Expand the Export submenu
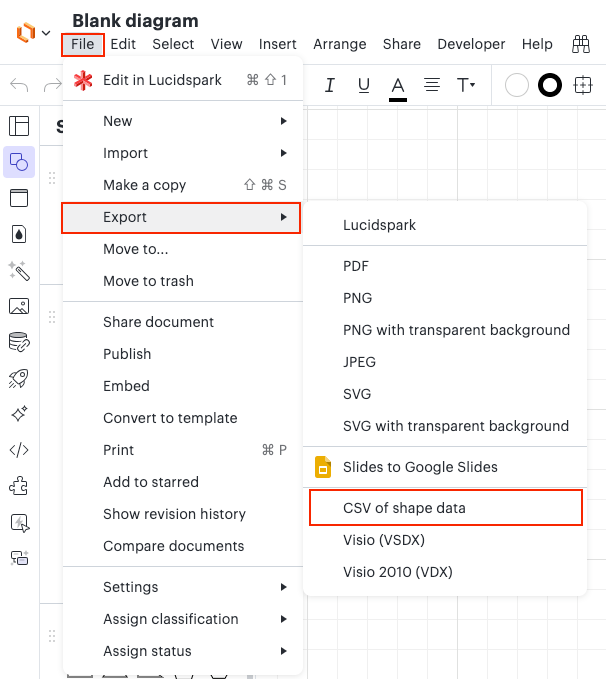The image size is (606, 679). (x=181, y=218)
